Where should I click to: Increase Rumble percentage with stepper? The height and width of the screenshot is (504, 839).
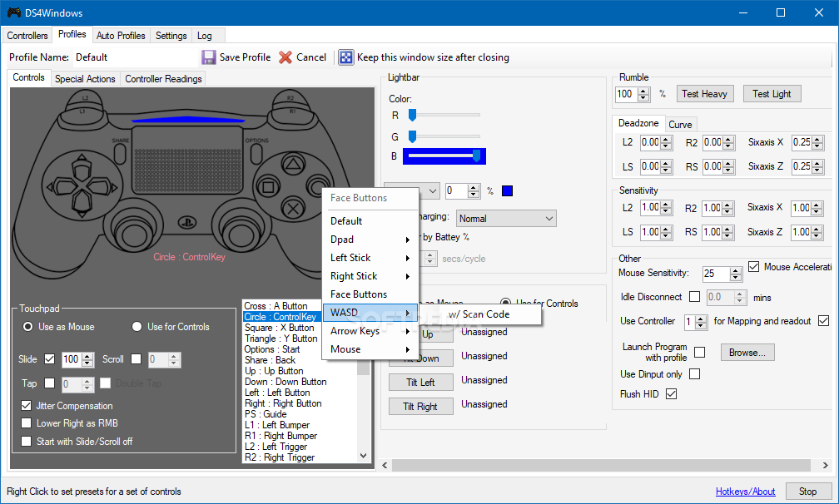click(x=643, y=91)
